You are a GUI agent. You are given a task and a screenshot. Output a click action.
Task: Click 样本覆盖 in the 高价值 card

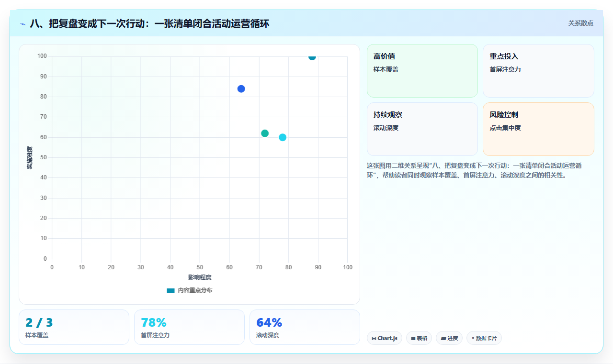click(386, 69)
